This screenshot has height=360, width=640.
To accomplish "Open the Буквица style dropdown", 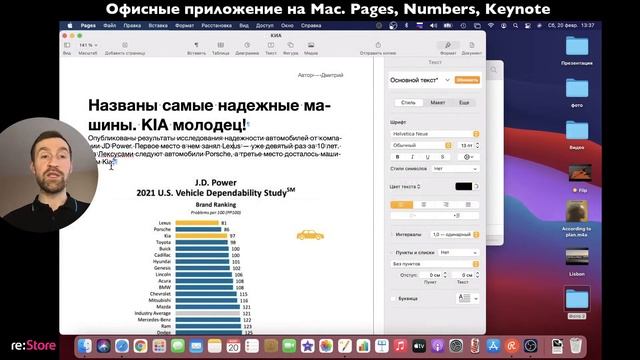I will pyautogui.click(x=467, y=298).
